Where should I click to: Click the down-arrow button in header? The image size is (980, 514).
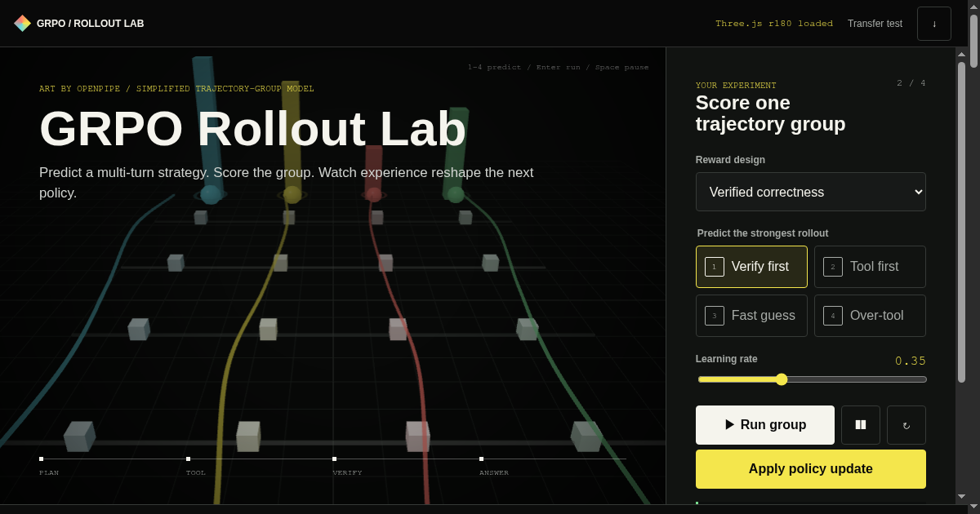coord(934,24)
